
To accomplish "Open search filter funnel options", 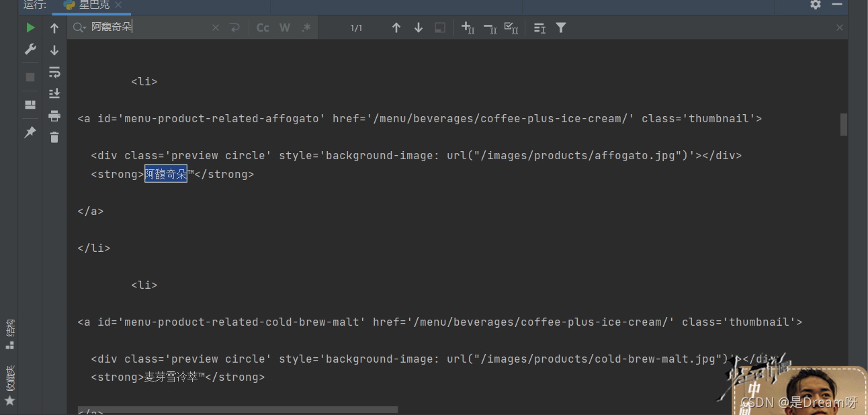I will click(561, 28).
